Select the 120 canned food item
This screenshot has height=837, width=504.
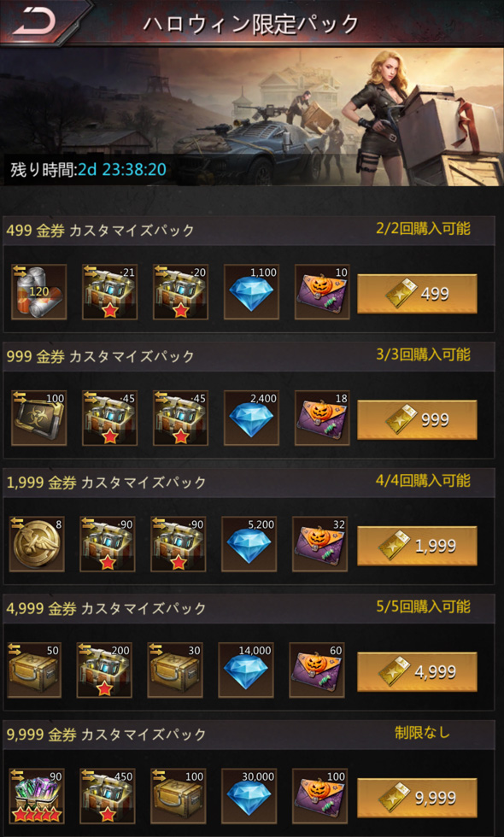click(x=39, y=292)
